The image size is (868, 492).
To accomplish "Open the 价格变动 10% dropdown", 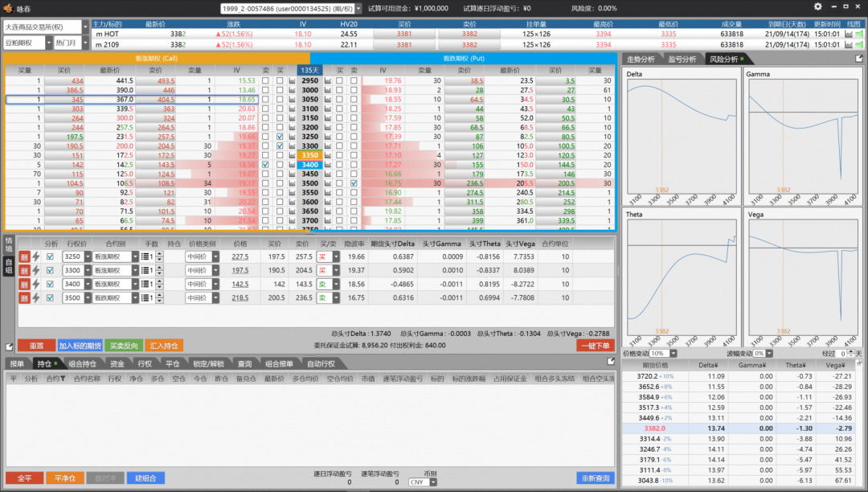I will tap(674, 353).
